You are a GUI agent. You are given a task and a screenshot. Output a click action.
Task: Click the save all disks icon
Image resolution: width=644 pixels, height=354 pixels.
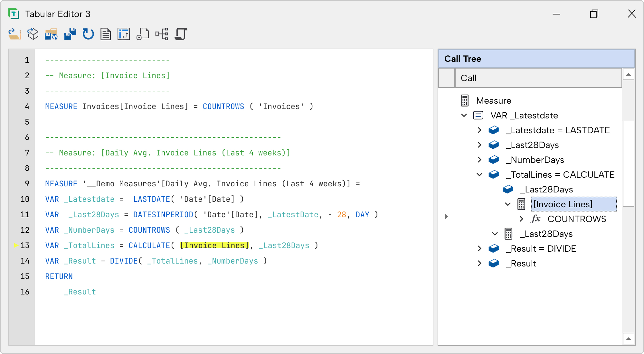[70, 34]
